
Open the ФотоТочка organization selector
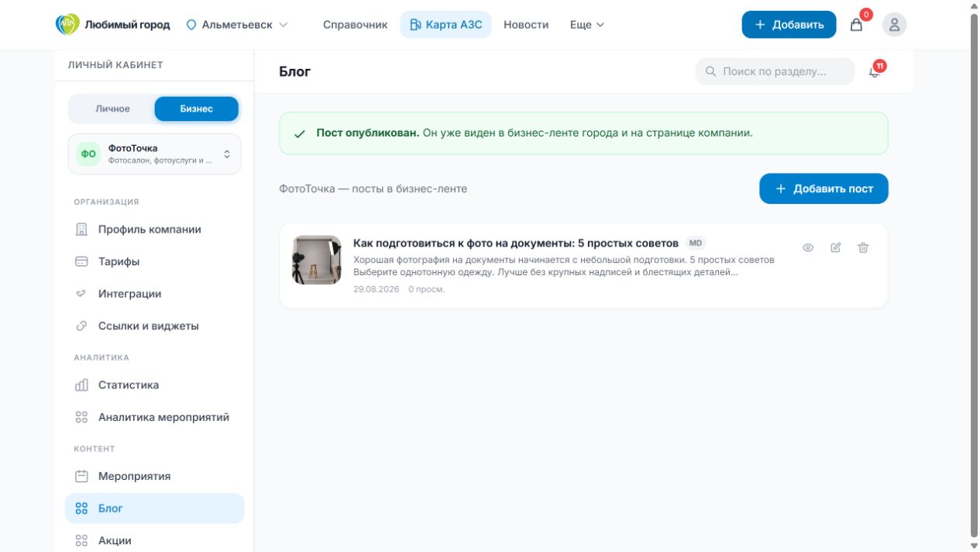click(155, 154)
